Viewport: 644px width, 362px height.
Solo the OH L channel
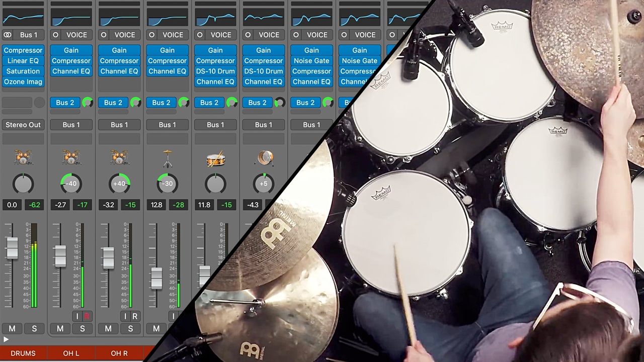click(83, 328)
